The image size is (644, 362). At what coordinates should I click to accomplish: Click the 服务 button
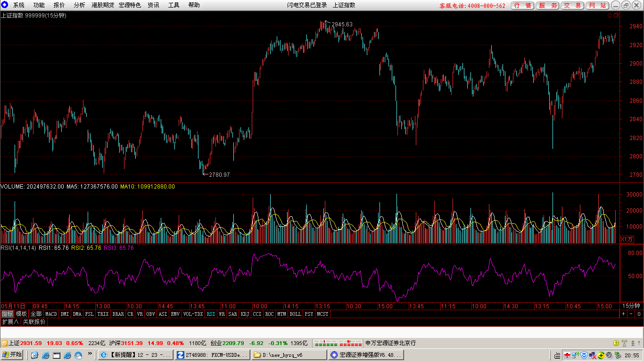[548, 6]
